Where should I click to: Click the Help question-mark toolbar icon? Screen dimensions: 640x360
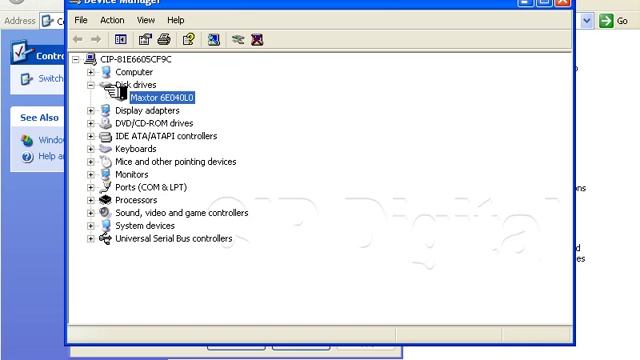189,40
